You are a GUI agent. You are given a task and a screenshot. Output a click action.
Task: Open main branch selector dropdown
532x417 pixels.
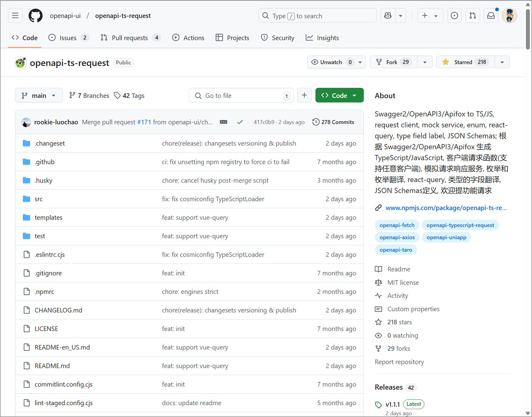pos(39,95)
